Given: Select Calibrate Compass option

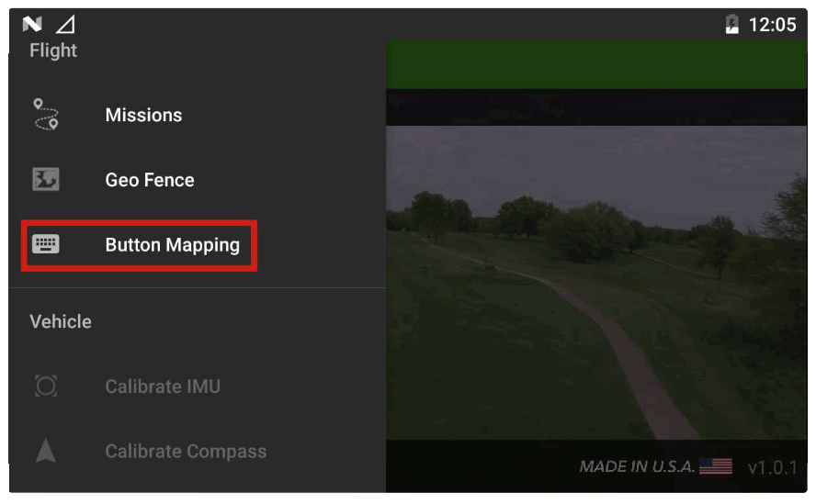Looking at the screenshot, I should pos(198,452).
